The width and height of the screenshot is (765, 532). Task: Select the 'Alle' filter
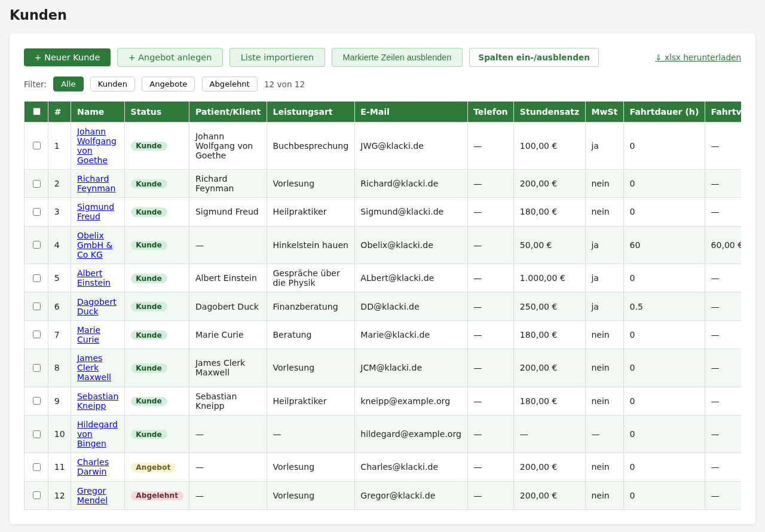(68, 84)
